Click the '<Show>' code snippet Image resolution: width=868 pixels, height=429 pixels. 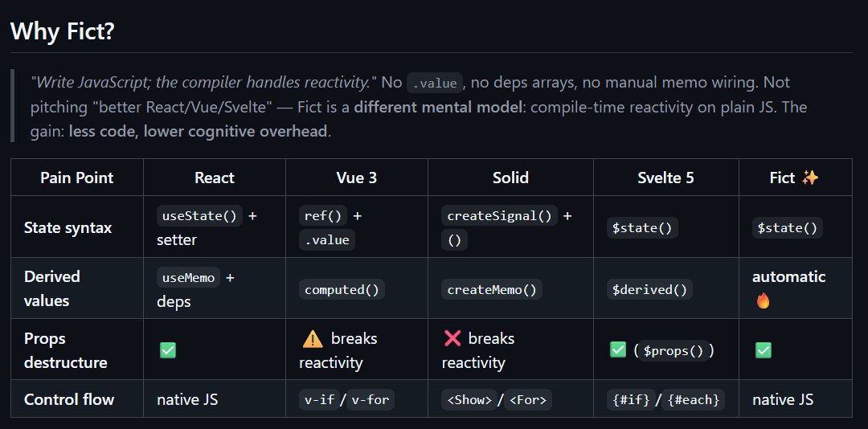coord(469,399)
